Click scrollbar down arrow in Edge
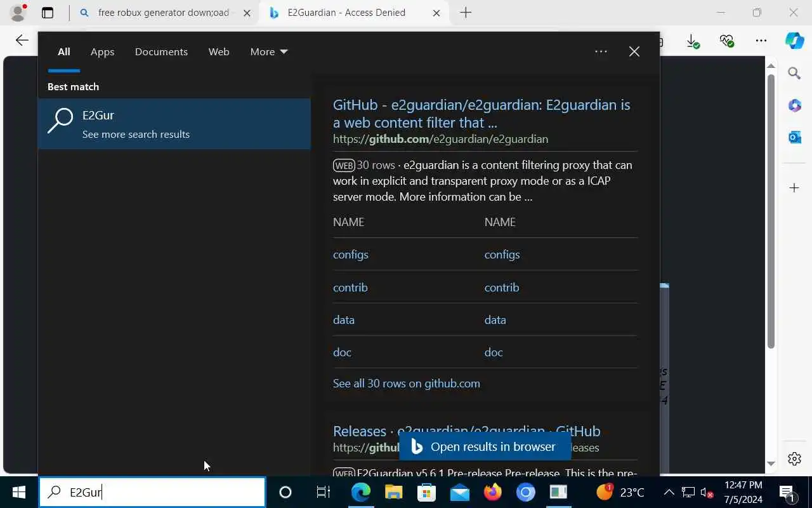Image resolution: width=812 pixels, height=508 pixels. 771,464
